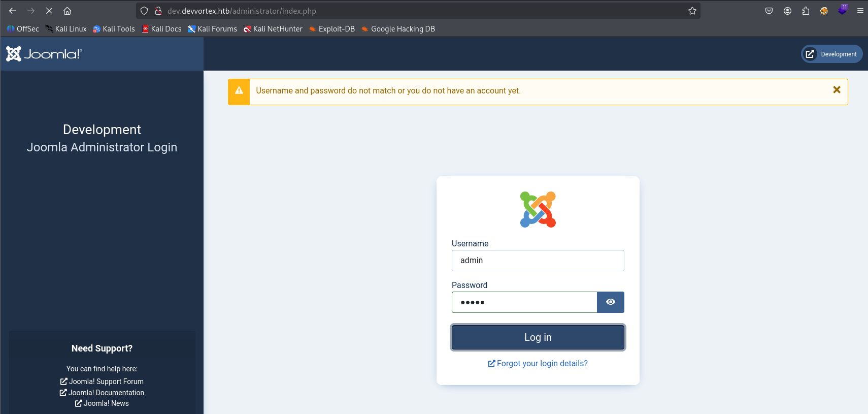
Task: Open the Kali NetHunter bookmark
Action: (273, 29)
